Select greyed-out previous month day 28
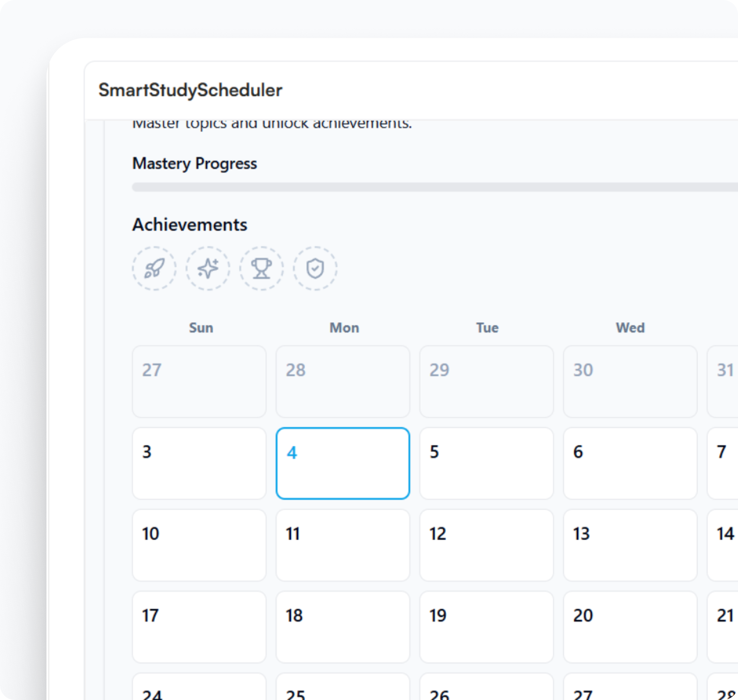The image size is (738, 700). (343, 381)
